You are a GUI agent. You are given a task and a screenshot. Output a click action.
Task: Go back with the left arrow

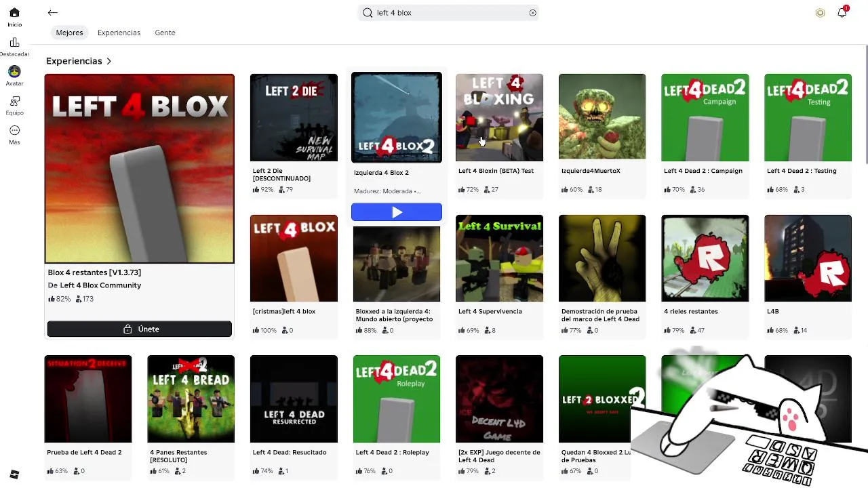(x=52, y=12)
